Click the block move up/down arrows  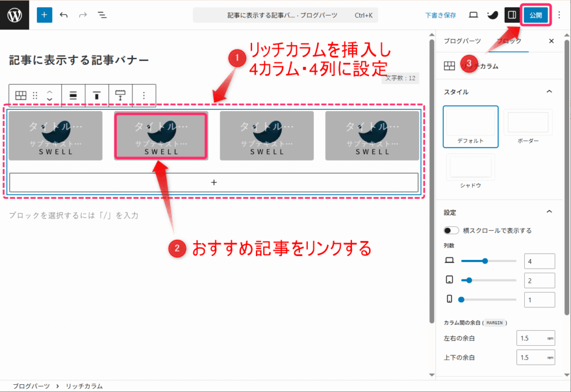point(50,95)
